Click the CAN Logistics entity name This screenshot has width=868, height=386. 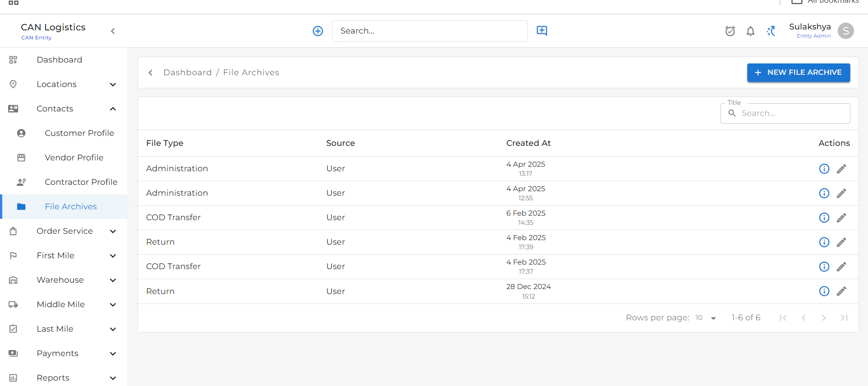click(53, 27)
